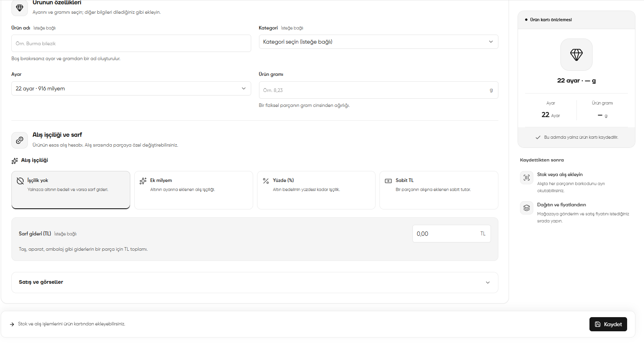Click the chevron arrow of the Ayar dropdown

[x=243, y=88]
